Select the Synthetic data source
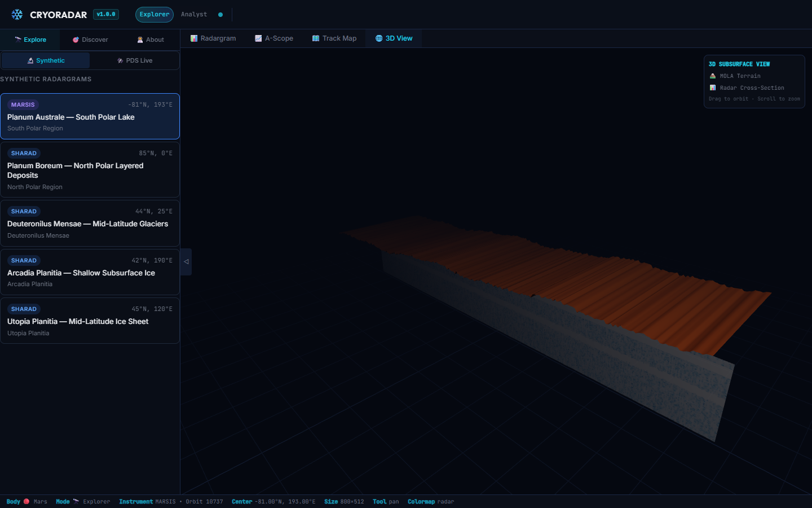 46,60
